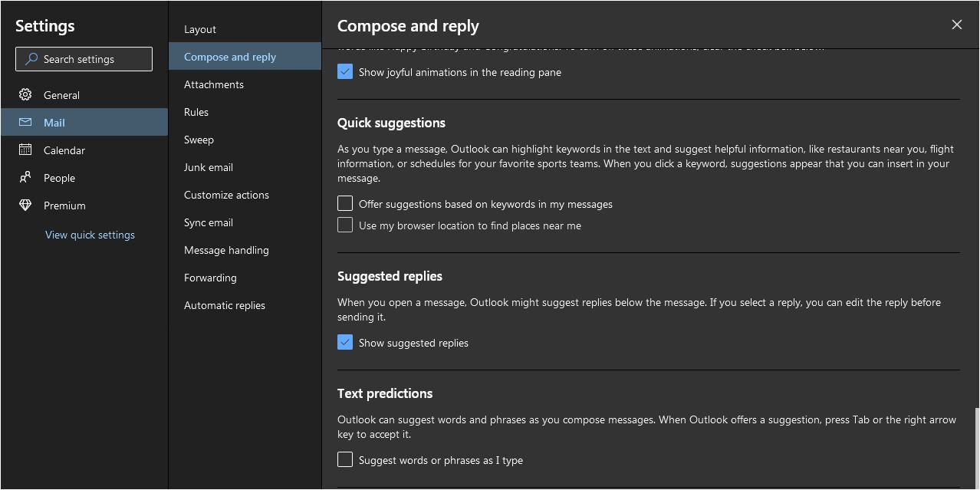
Task: Open the Rules settings page
Action: pyautogui.click(x=196, y=112)
